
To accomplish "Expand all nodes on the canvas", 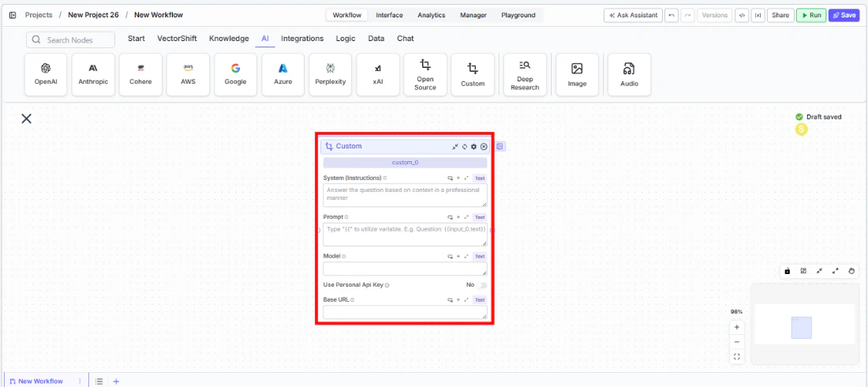I will point(836,271).
